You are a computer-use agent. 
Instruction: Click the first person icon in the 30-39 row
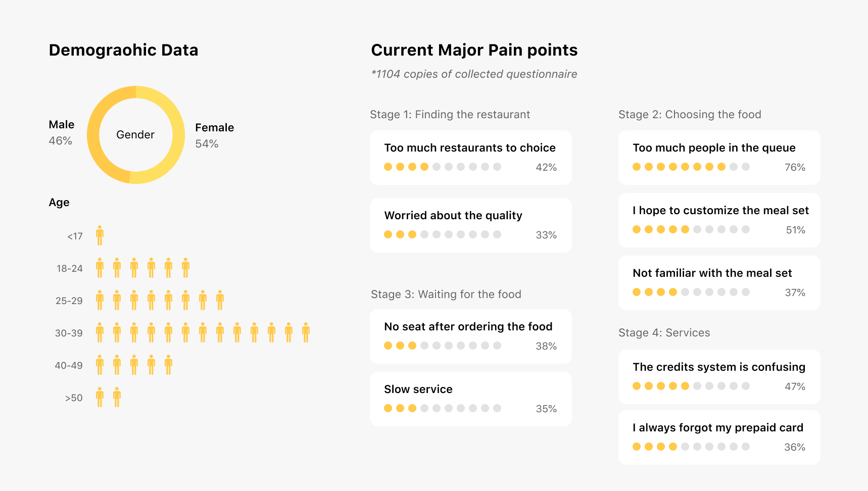point(100,332)
